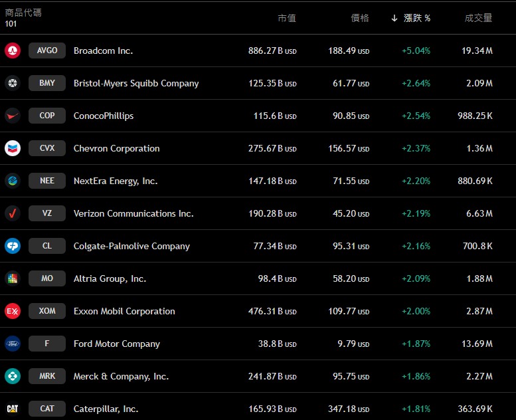Click the Exxon Mobil logo icon
The image size is (516, 420).
tap(13, 311)
